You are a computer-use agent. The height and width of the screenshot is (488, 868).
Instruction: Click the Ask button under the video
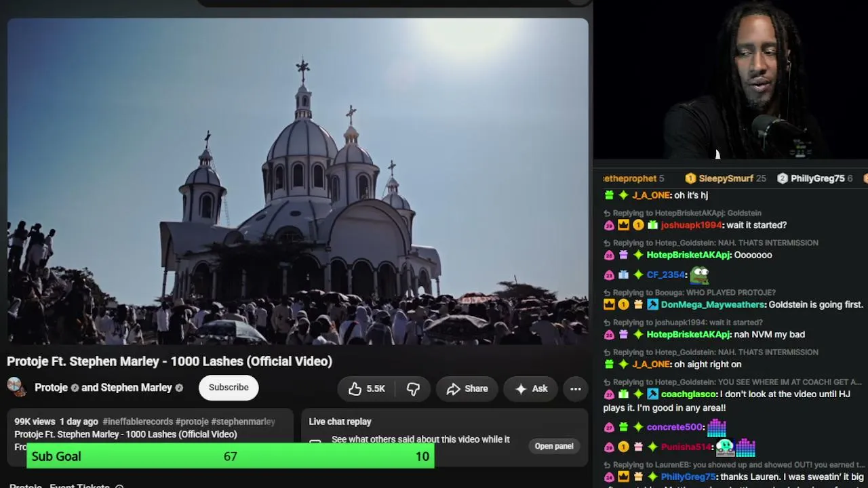tap(531, 388)
